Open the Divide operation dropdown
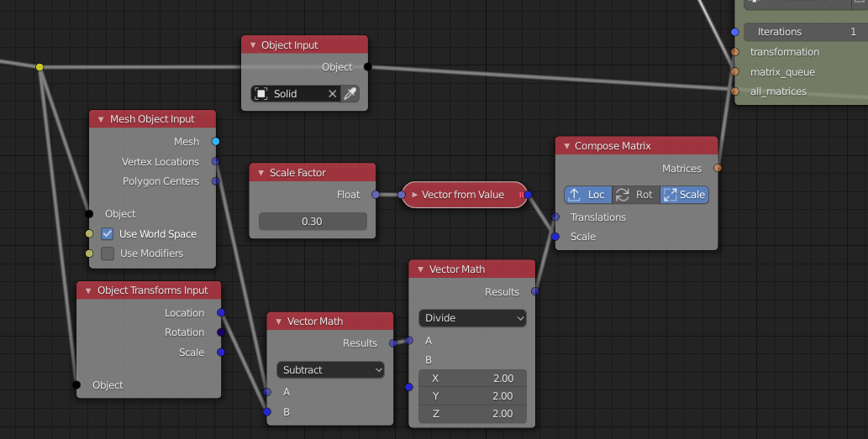Screen dimensions: 868x439 coord(473,318)
